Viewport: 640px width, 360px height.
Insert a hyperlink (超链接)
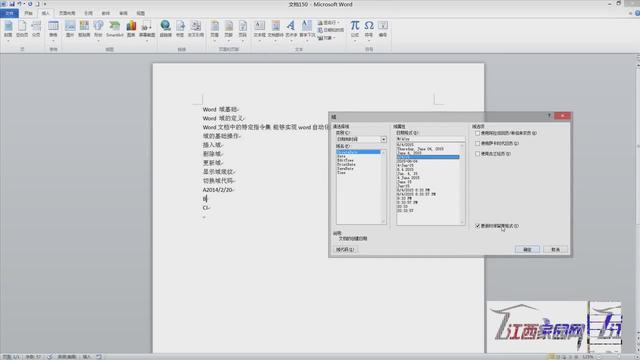[165, 29]
